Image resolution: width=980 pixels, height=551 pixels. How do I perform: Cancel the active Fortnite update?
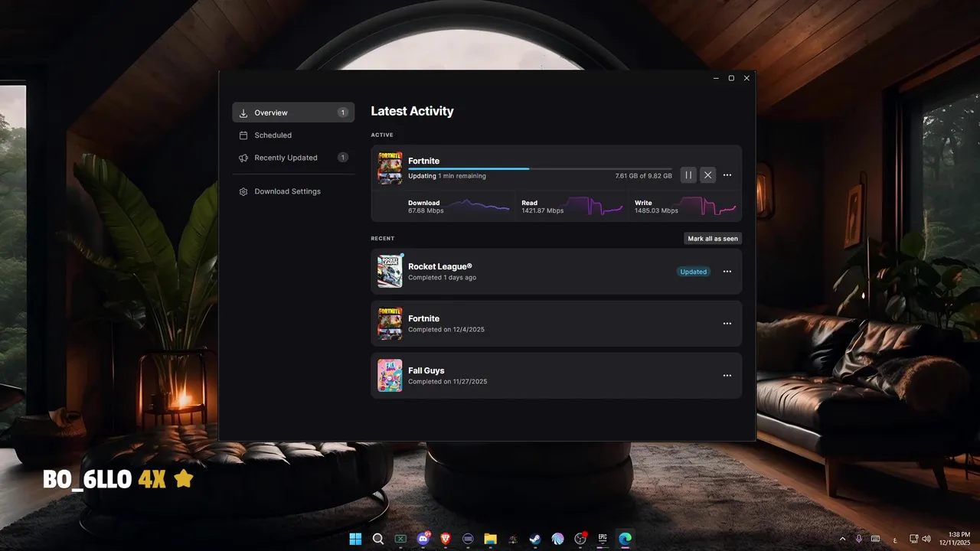pos(708,175)
